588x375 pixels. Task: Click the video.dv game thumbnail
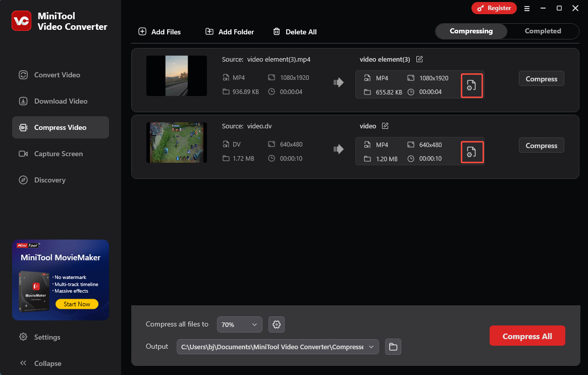click(177, 143)
